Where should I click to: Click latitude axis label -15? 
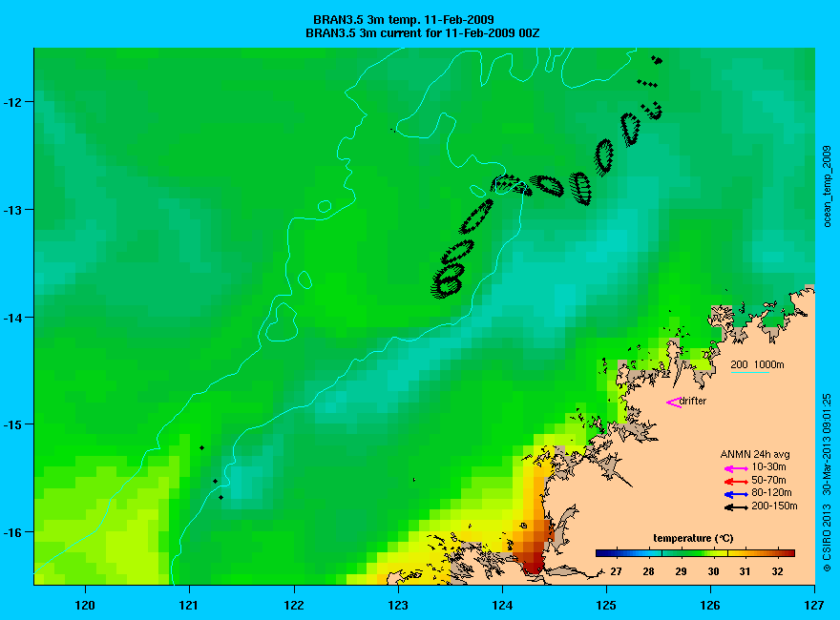click(10, 425)
